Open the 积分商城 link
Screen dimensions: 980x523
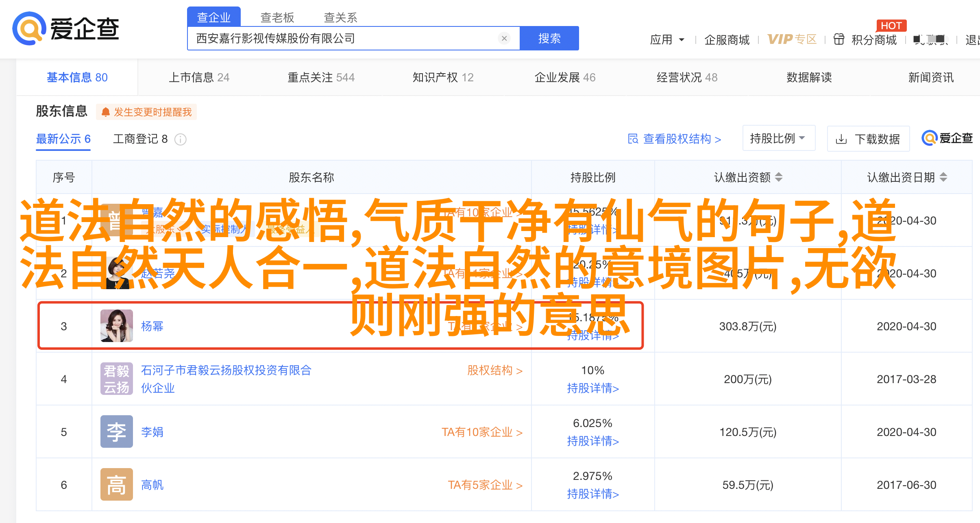tap(874, 39)
